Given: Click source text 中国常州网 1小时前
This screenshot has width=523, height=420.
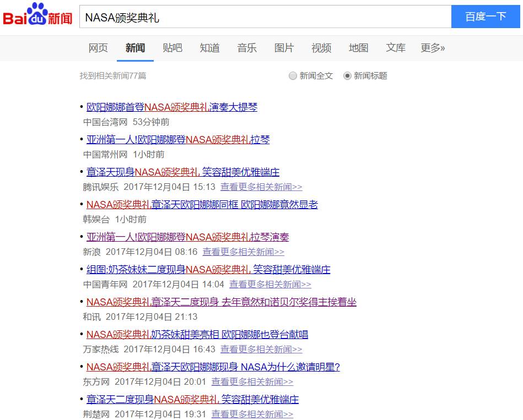Looking at the screenshot, I should 124,155.
